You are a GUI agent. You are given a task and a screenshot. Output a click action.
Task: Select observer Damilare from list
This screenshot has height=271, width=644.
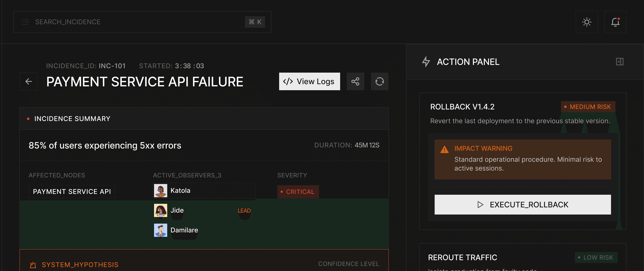pyautogui.click(x=184, y=230)
